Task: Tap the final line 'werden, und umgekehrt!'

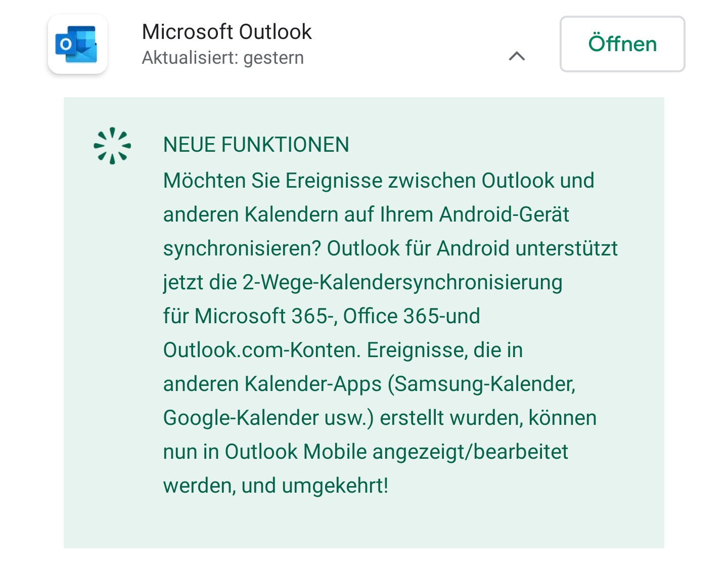Action: point(276,486)
